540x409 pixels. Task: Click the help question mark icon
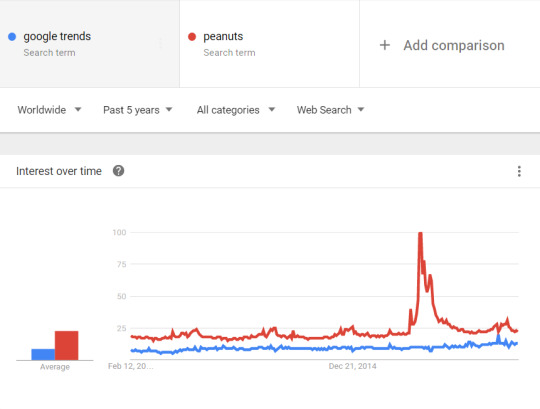(118, 171)
